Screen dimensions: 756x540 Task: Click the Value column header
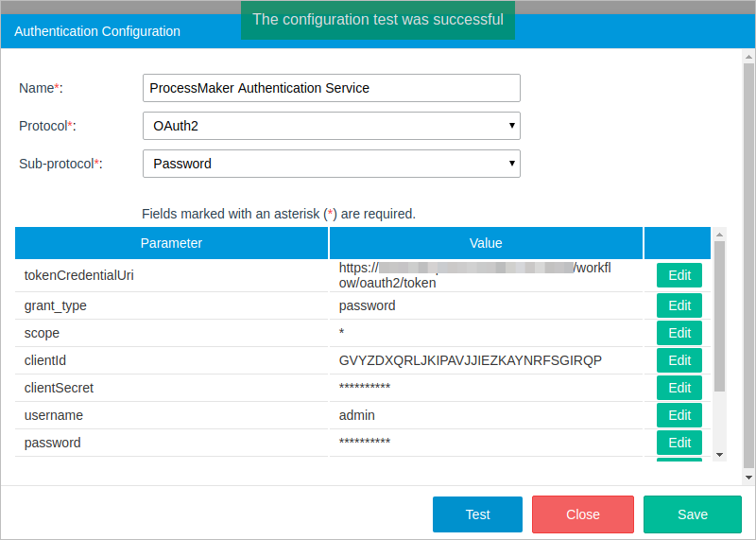pyautogui.click(x=486, y=243)
